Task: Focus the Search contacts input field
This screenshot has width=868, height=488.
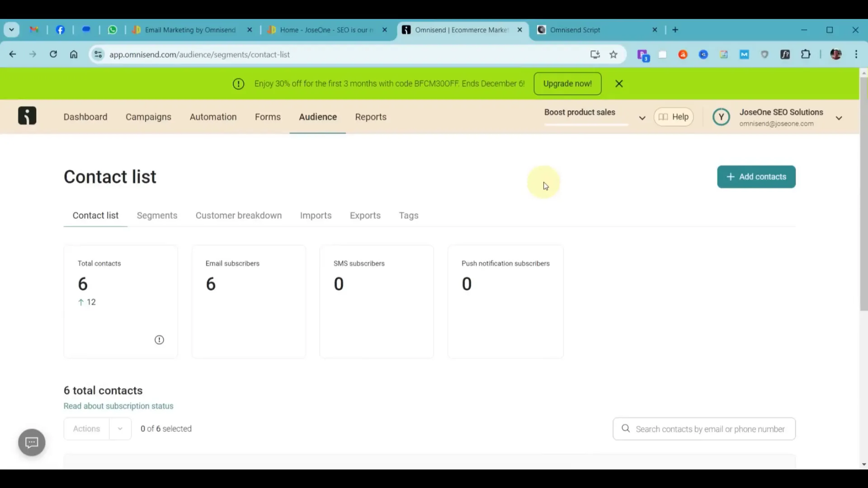Action: (710, 429)
